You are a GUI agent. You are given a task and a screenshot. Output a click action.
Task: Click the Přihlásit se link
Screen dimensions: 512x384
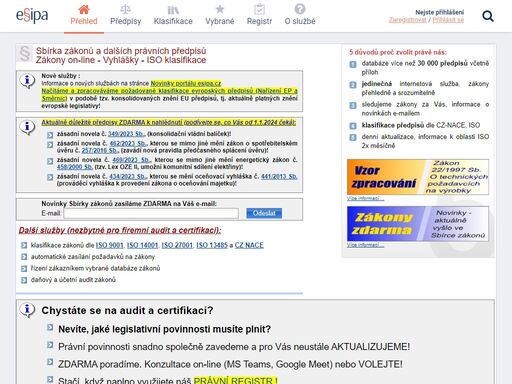point(448,20)
